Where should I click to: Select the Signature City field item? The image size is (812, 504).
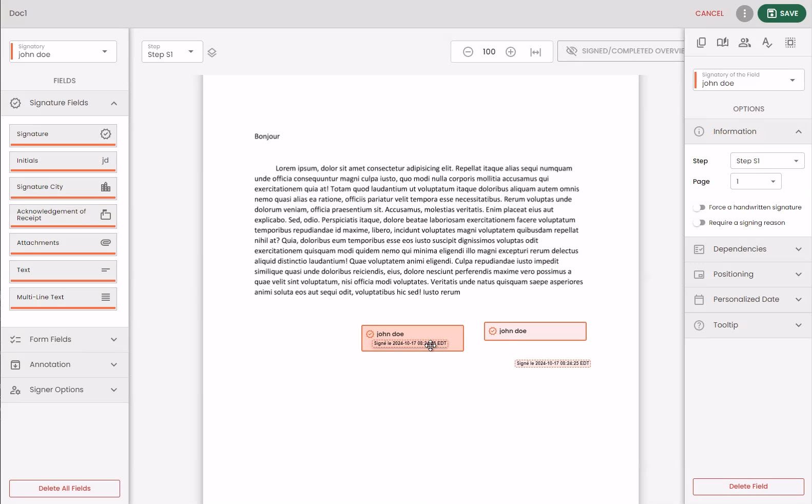pos(63,188)
